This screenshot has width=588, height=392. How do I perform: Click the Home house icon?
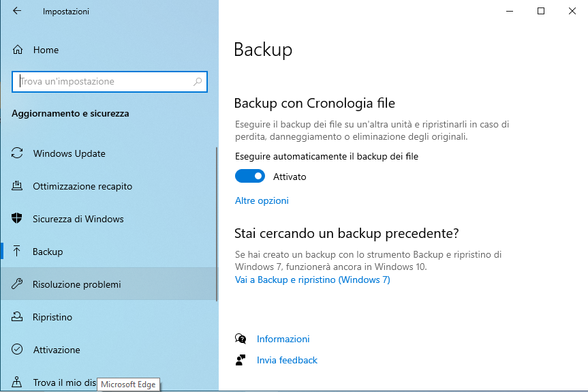click(18, 50)
